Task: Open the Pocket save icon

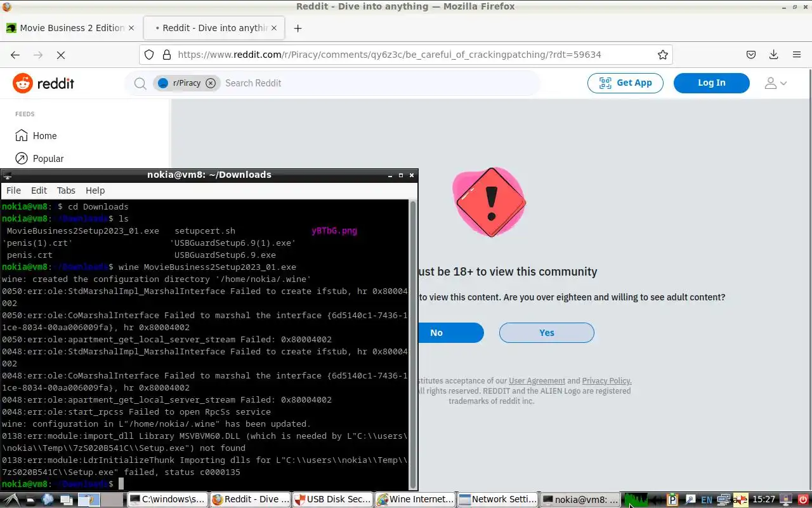Action: tap(750, 55)
